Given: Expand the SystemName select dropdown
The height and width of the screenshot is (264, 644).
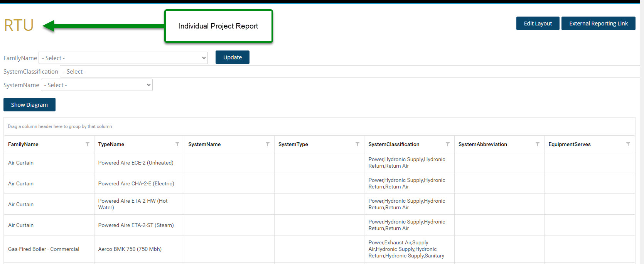Looking at the screenshot, I should coord(97,85).
